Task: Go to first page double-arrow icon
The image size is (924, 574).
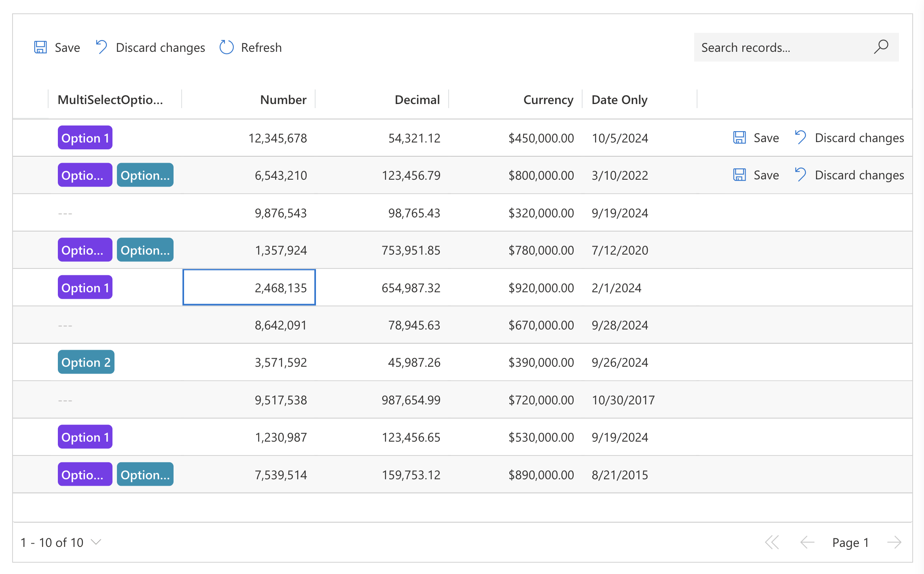Action: (x=772, y=542)
